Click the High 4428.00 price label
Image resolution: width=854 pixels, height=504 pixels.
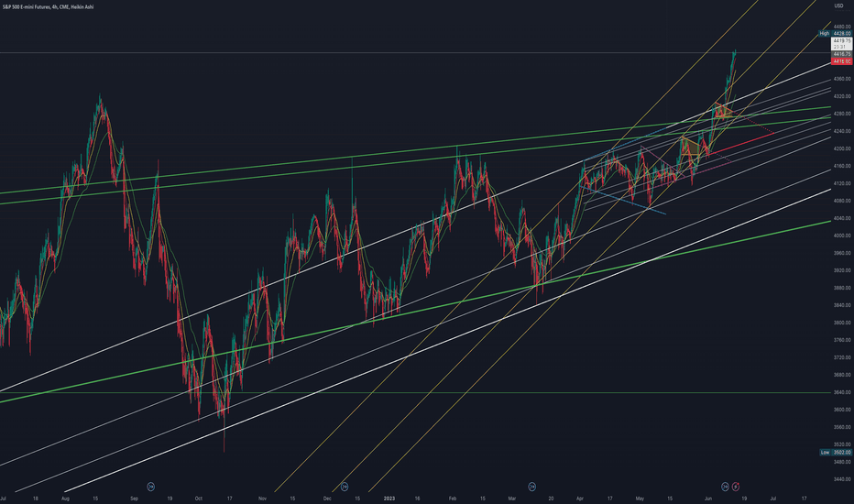836,34
